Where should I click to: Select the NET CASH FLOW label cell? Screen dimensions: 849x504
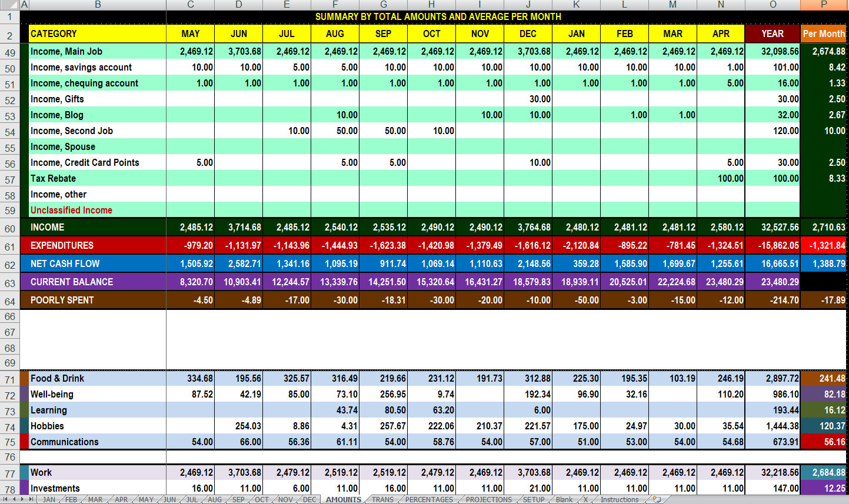(97, 264)
